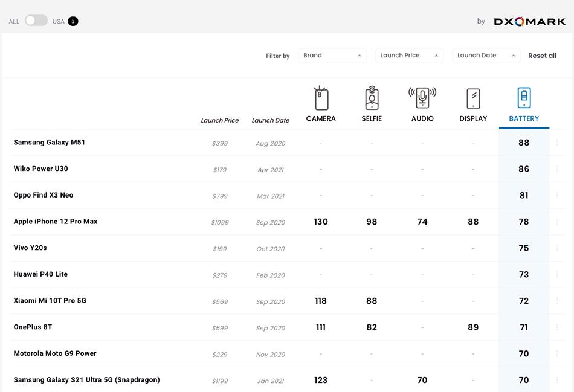Click the $399 launch price cell
Image resolution: width=574 pixels, height=392 pixels.
pos(220,144)
